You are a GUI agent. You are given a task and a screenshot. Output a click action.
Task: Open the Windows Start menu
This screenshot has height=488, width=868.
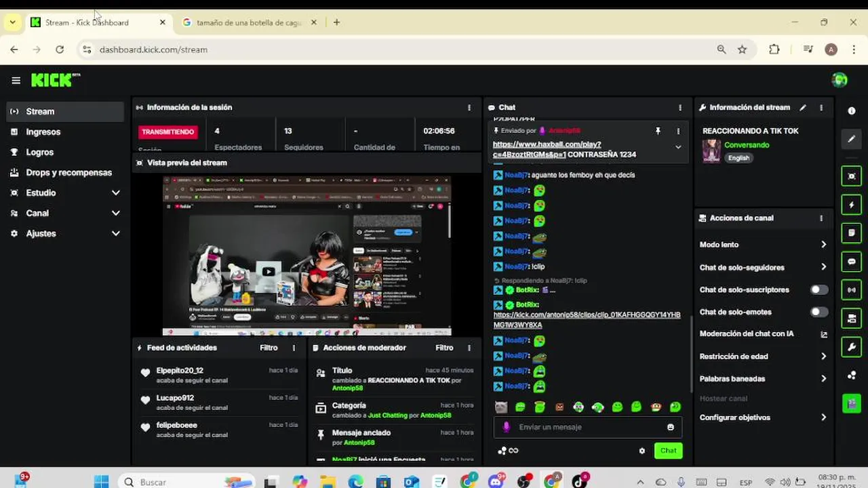tap(102, 482)
